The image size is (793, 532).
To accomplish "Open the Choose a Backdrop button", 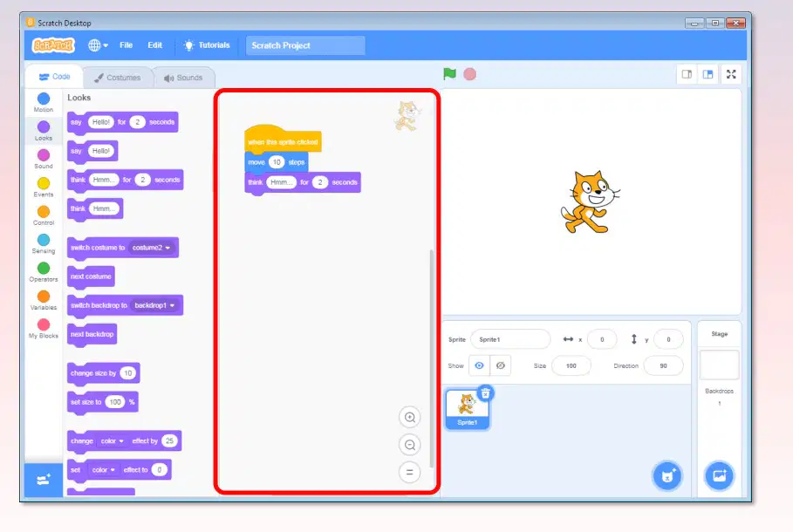I will (719, 475).
